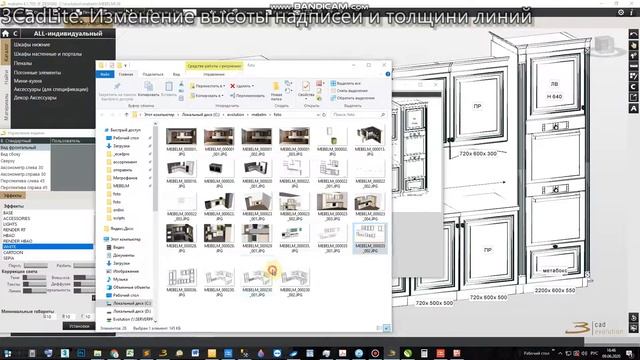Open the Пеналы catalog category

pos(23,63)
